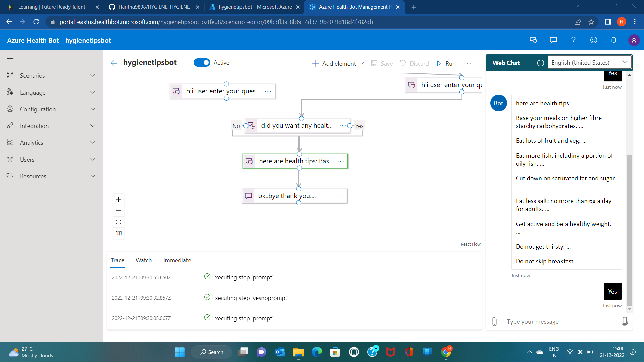Open the English (United States) language dropdown
644x362 pixels.
pos(589,63)
